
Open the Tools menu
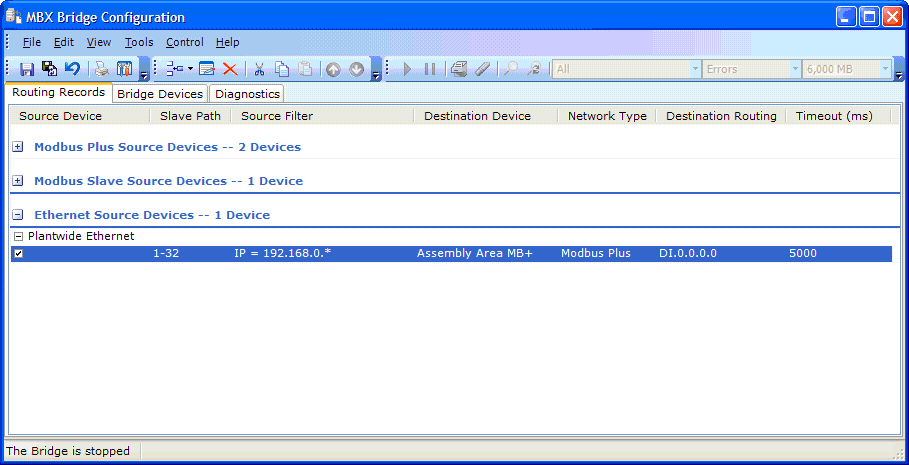(x=139, y=42)
